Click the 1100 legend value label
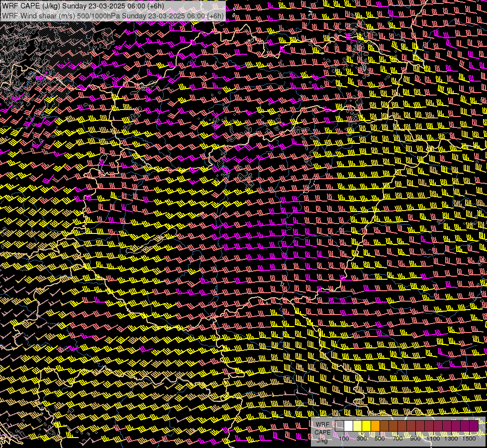The width and height of the screenshot is (487, 448). pyautogui.click(x=433, y=439)
